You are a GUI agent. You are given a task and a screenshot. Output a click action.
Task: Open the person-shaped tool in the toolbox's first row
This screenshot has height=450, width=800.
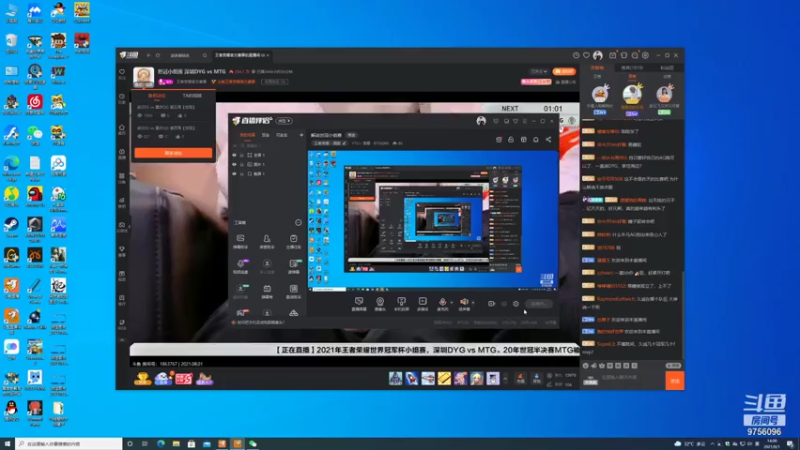click(x=266, y=238)
